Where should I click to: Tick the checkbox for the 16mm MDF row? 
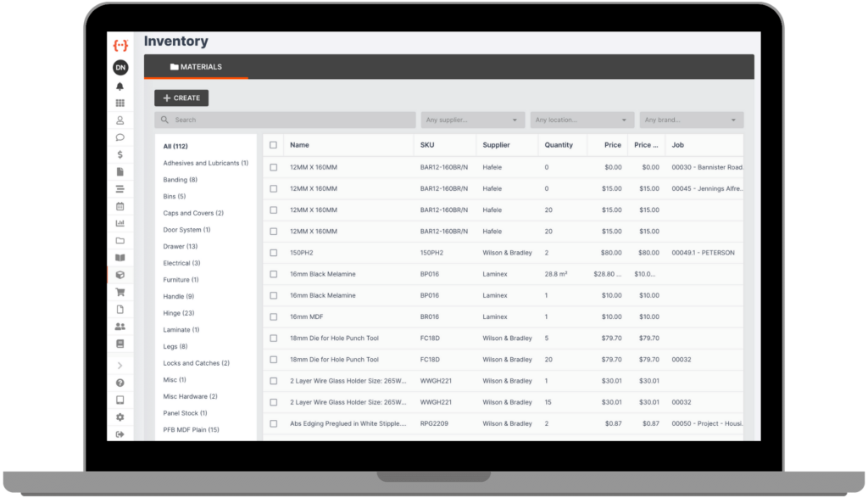273,316
